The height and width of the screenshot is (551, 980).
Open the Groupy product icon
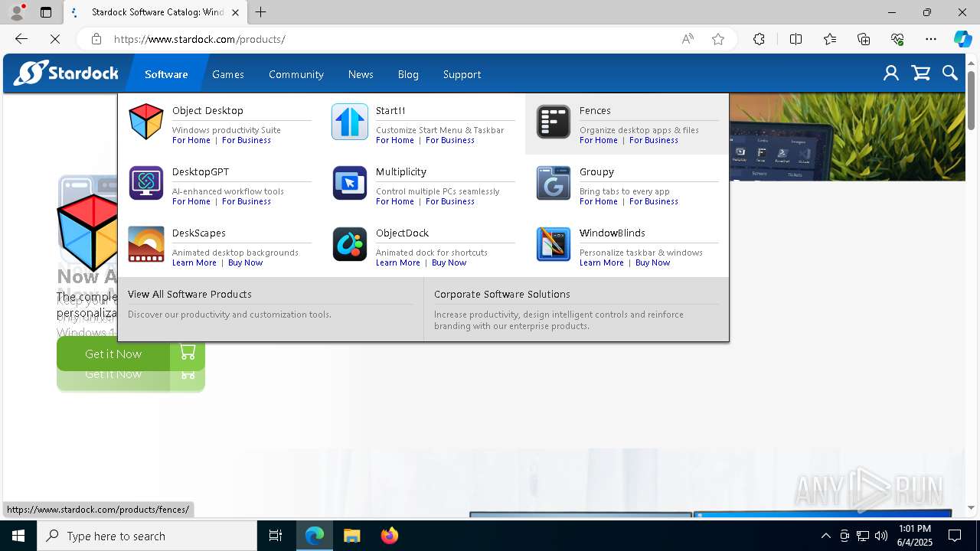click(x=554, y=183)
